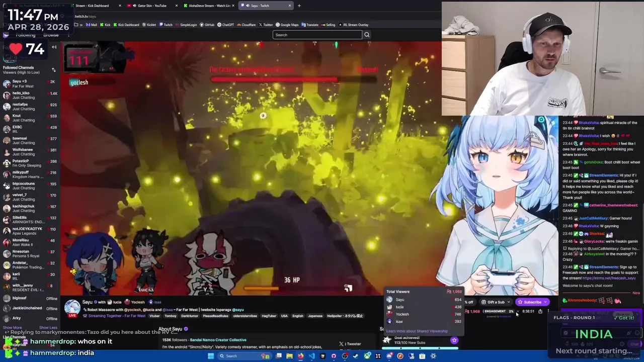Viewport: 644px width, 362px height.
Task: Dismiss the flags round with Got it
Action: pos(624,318)
